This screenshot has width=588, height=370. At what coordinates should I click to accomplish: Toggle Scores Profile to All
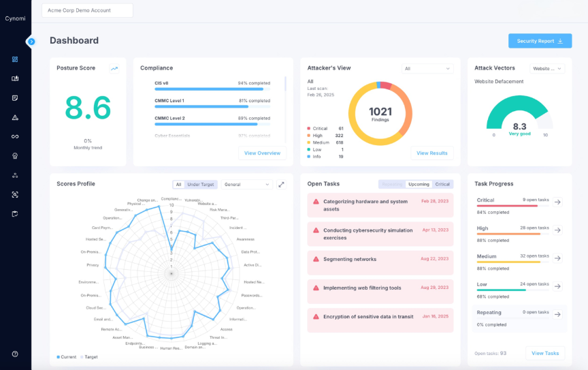coord(178,184)
